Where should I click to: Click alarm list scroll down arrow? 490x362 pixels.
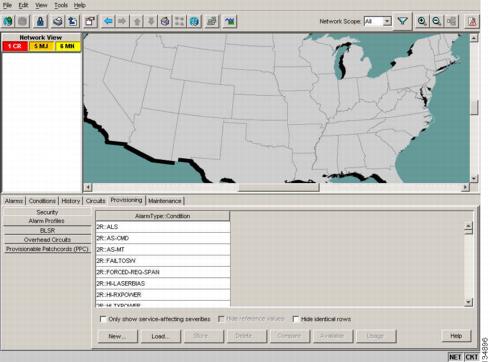468,302
